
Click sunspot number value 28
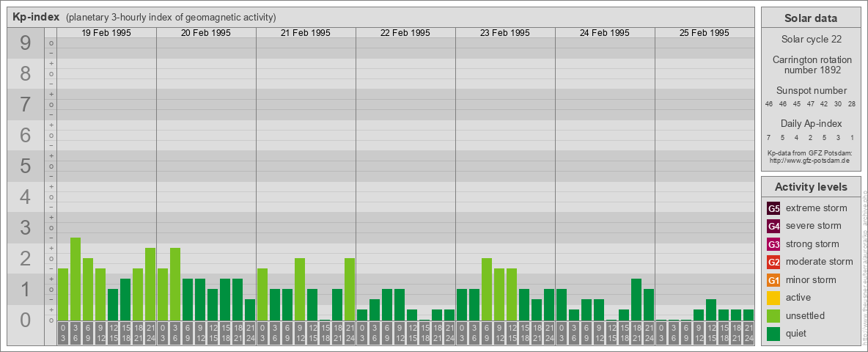point(851,104)
